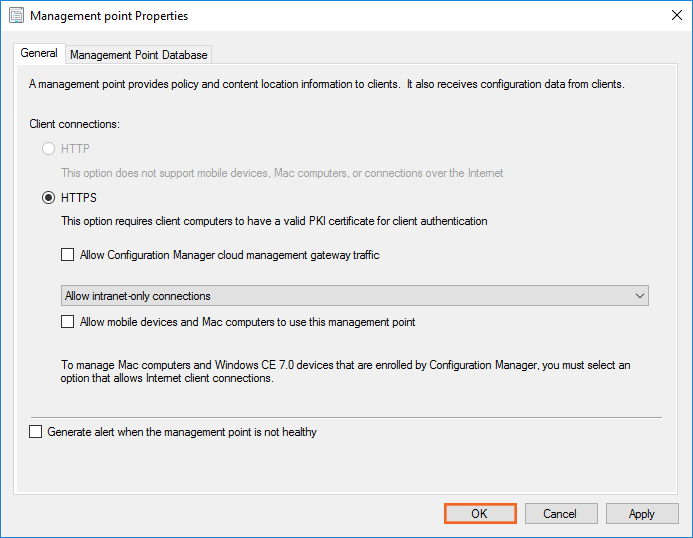693x538 pixels.
Task: Select the HTTP radio button
Action: 48,149
